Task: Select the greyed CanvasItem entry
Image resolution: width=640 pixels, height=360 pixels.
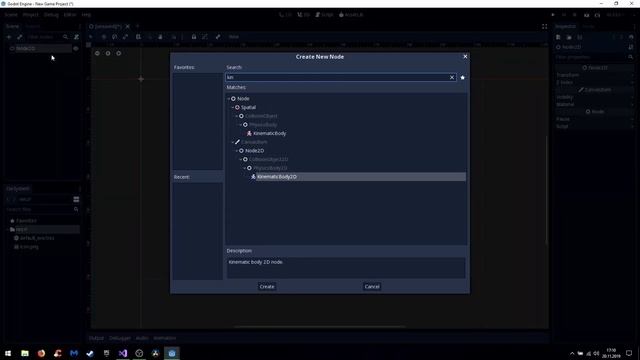Action: 254,142
